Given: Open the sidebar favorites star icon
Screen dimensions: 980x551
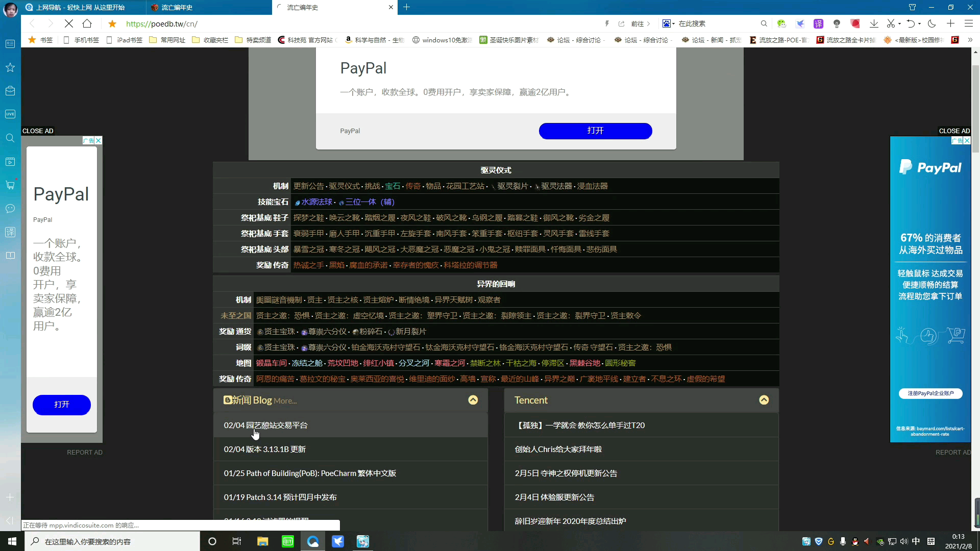Looking at the screenshot, I should pos(10,67).
